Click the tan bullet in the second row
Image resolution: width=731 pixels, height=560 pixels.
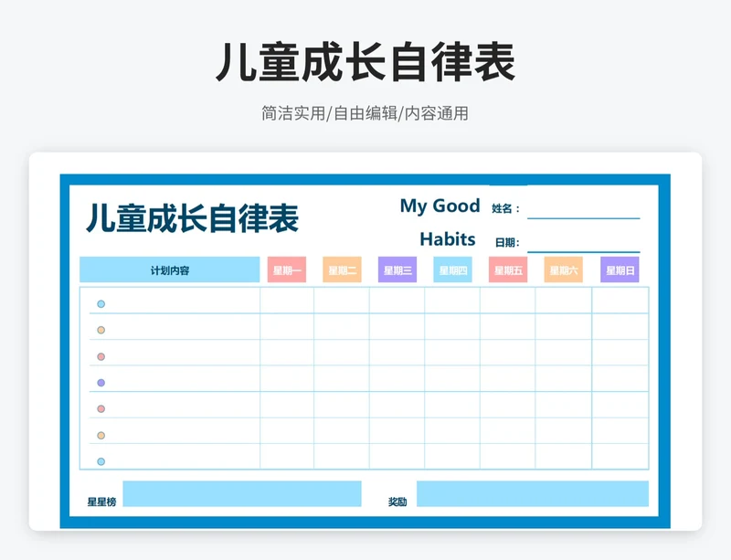[x=101, y=330]
